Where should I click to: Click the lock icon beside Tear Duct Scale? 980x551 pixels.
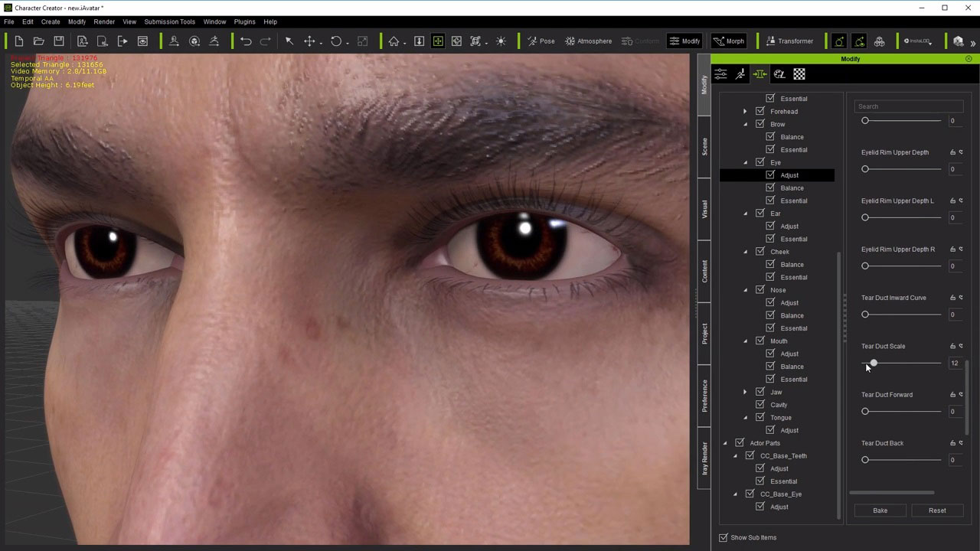pos(953,347)
